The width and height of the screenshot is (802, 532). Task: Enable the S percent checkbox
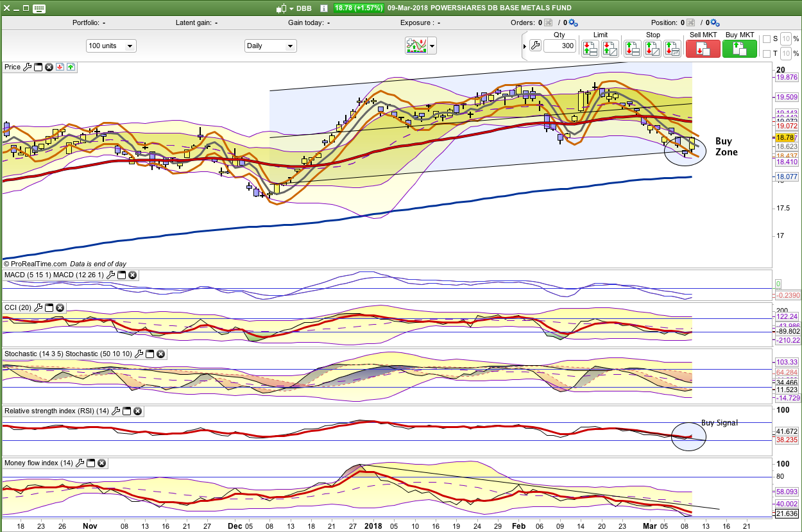(x=767, y=39)
